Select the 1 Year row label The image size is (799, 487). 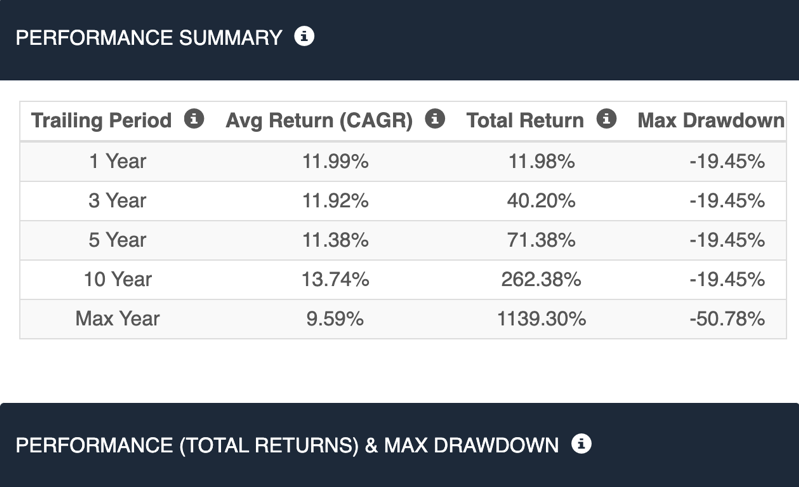tap(117, 161)
